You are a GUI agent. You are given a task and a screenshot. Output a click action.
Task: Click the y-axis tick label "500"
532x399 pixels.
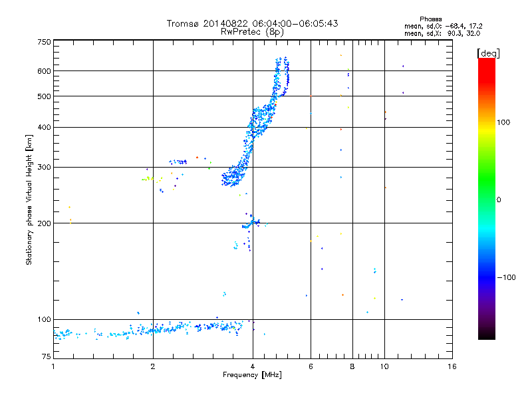(x=44, y=96)
